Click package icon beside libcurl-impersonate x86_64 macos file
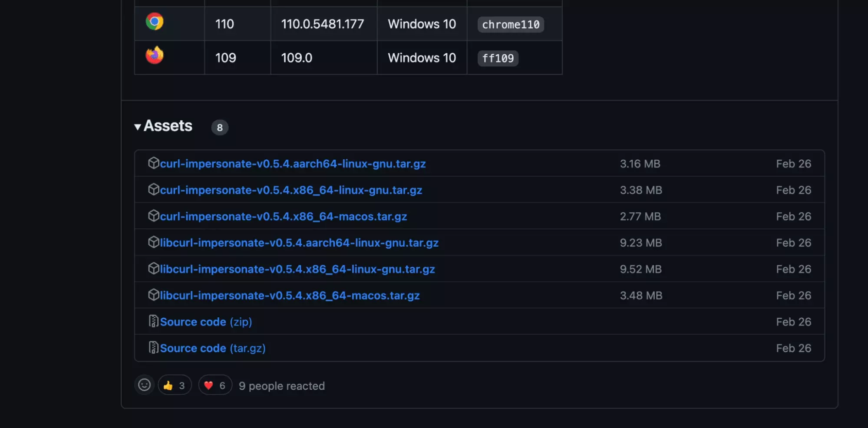 coord(153,295)
